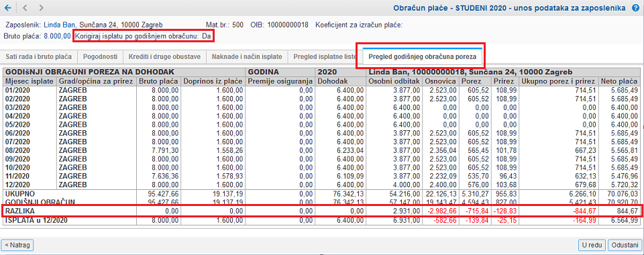Go to next employee with right chevron

point(41,8)
